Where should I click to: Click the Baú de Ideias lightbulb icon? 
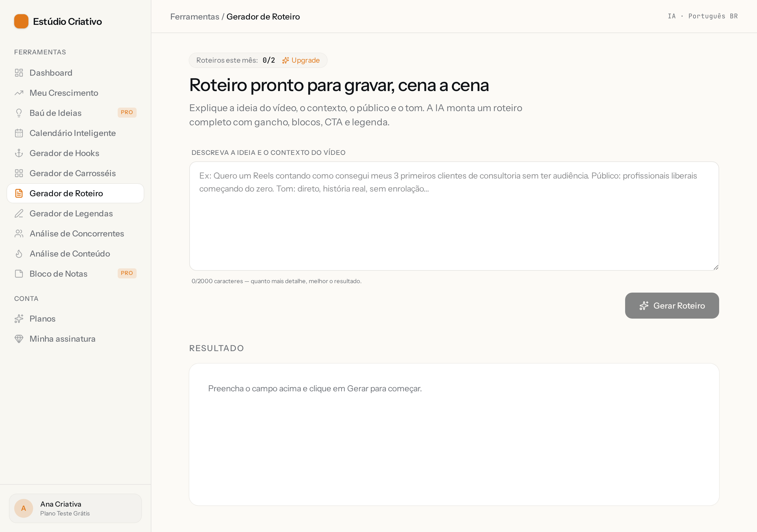[x=19, y=113]
